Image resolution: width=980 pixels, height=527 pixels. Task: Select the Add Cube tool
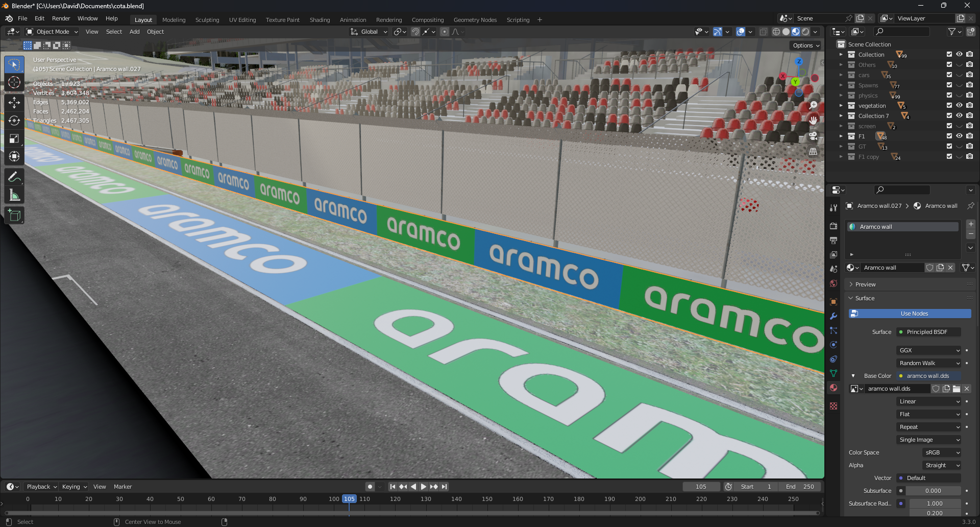coord(14,215)
